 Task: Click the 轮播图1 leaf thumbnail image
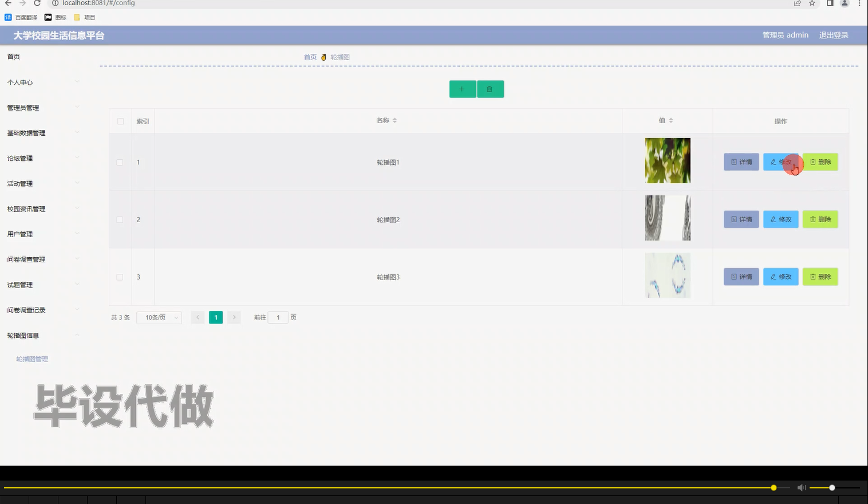coord(668,160)
